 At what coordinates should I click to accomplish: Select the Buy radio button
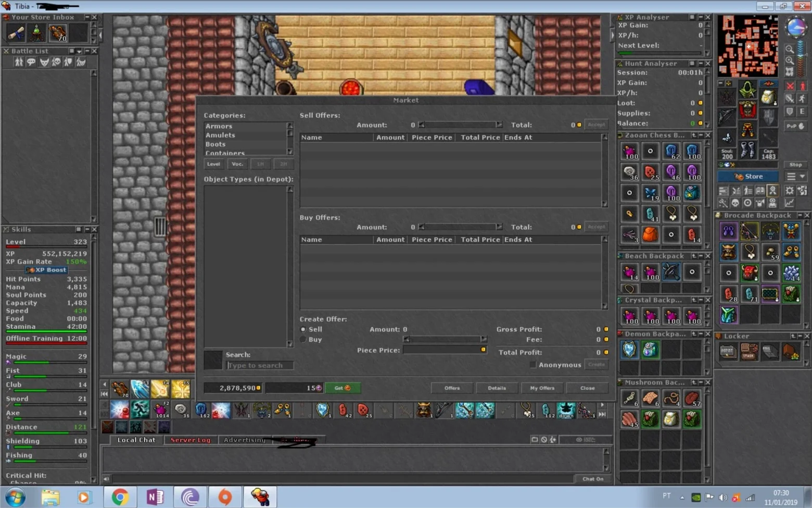[x=303, y=340]
